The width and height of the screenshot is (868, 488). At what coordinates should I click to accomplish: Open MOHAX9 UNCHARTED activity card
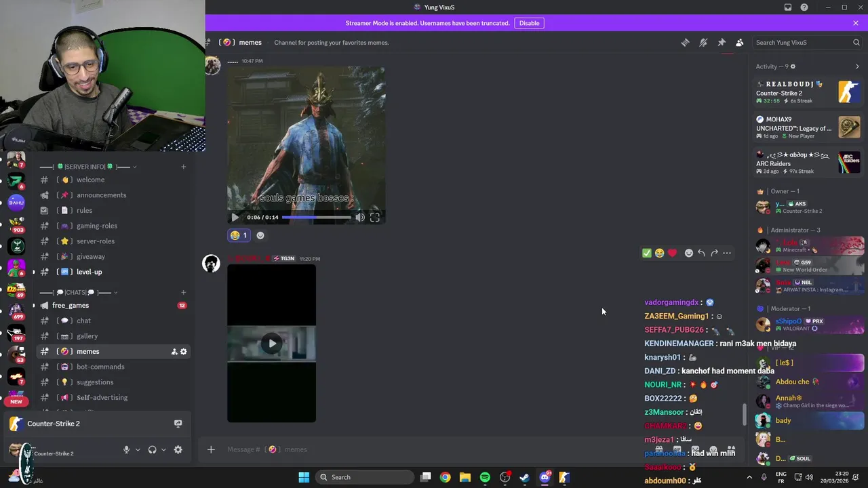[x=808, y=127]
